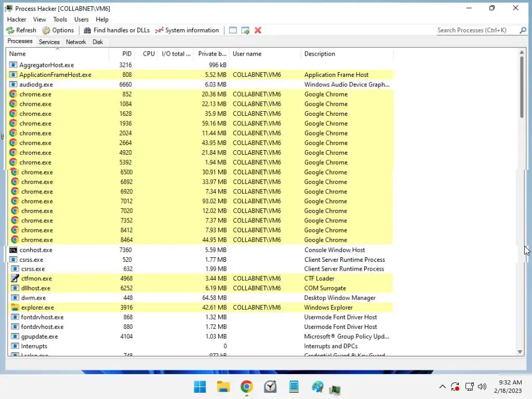The image size is (532, 399).
Task: Click the clock app taskbar icon
Action: pyautogui.click(x=270, y=387)
